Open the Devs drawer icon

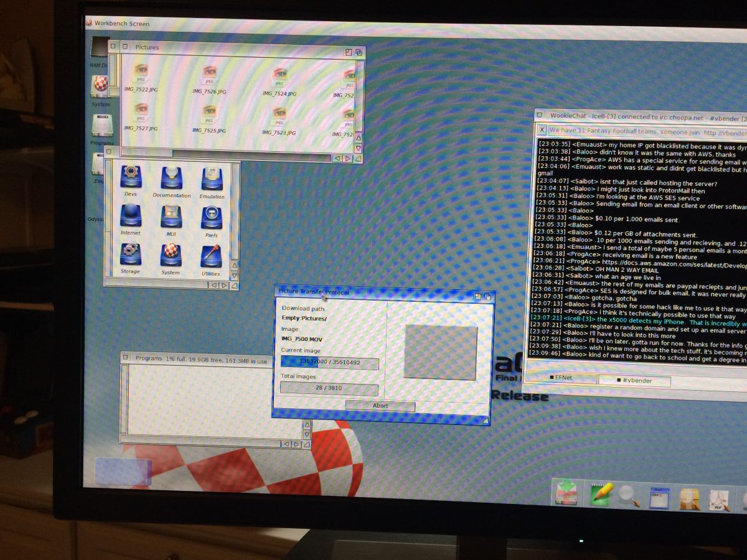click(x=131, y=180)
